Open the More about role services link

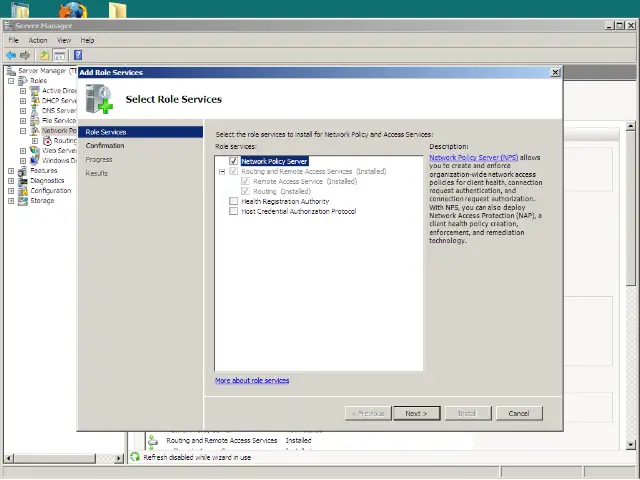pyautogui.click(x=252, y=380)
